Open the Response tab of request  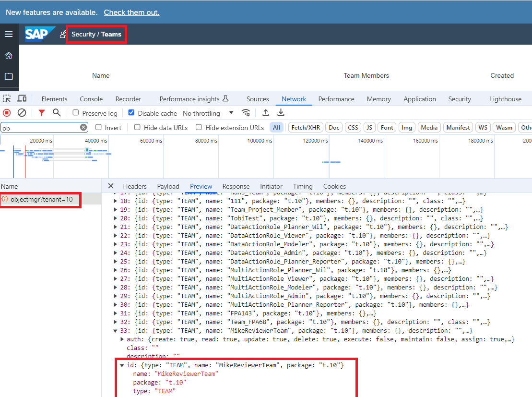(236, 186)
